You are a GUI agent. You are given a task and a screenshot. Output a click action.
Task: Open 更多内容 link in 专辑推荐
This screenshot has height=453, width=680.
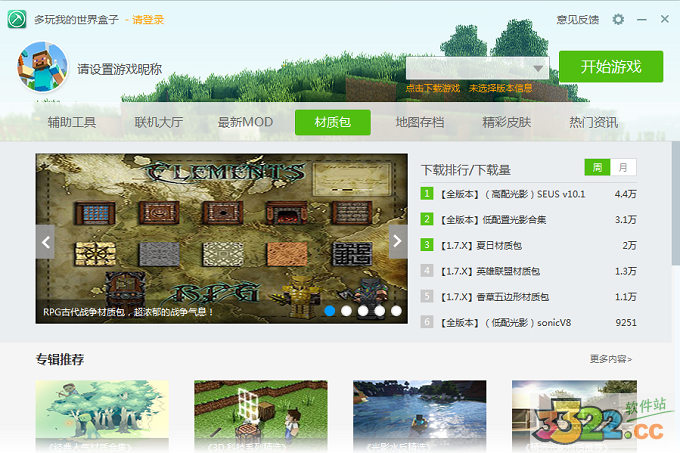(611, 359)
